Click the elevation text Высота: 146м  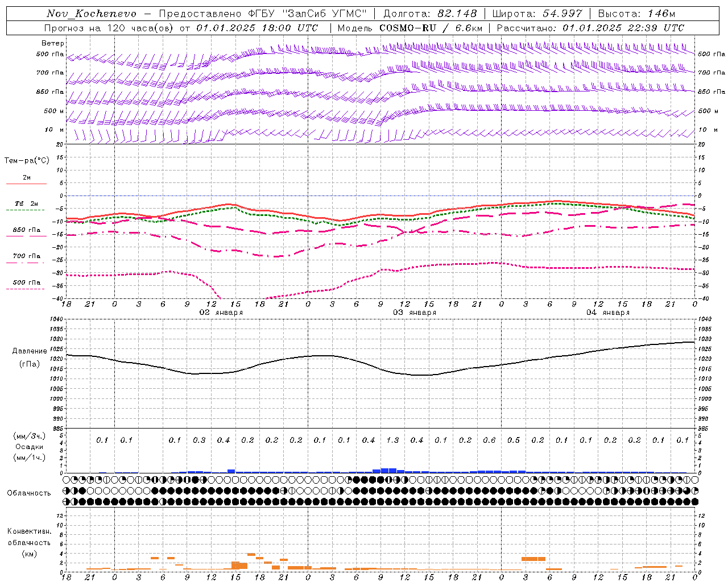coord(637,14)
